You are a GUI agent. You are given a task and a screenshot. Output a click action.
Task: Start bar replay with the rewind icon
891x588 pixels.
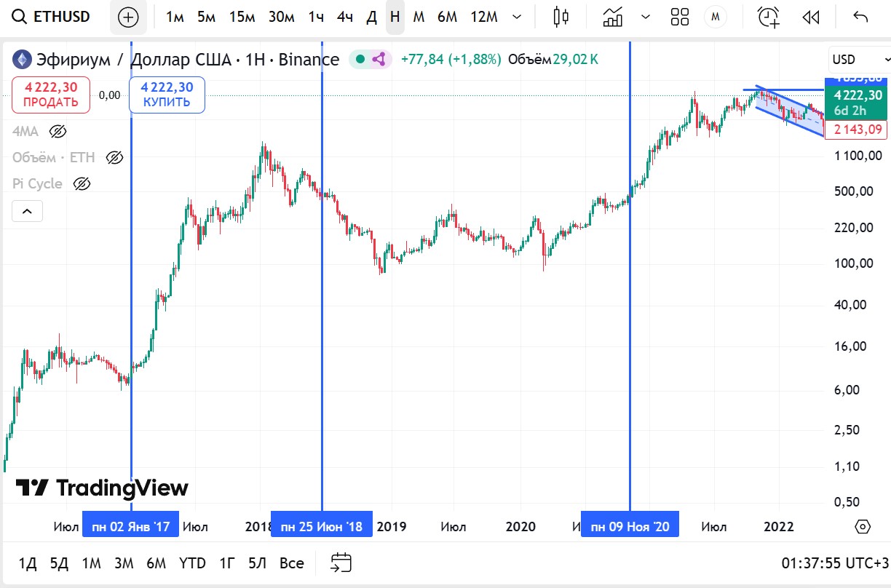[x=811, y=17]
